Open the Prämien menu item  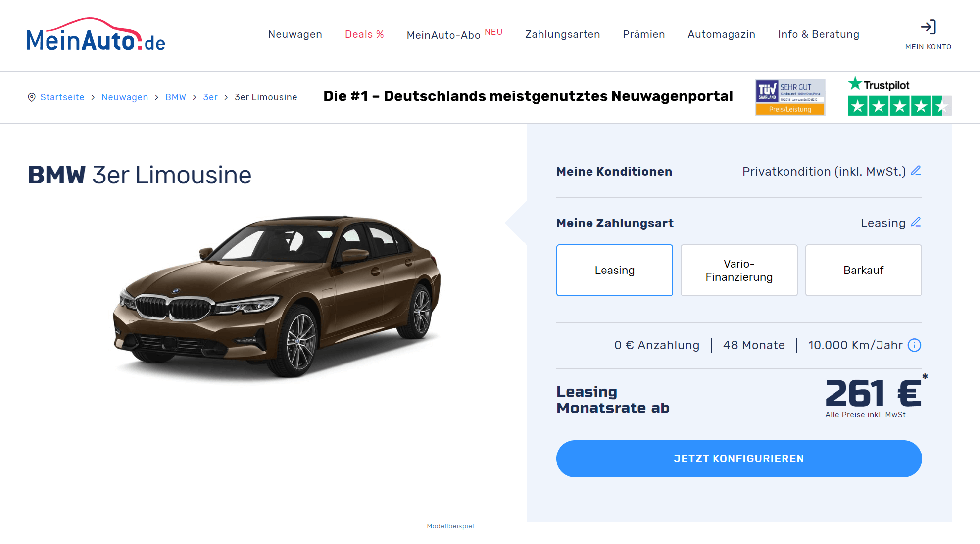pyautogui.click(x=644, y=34)
